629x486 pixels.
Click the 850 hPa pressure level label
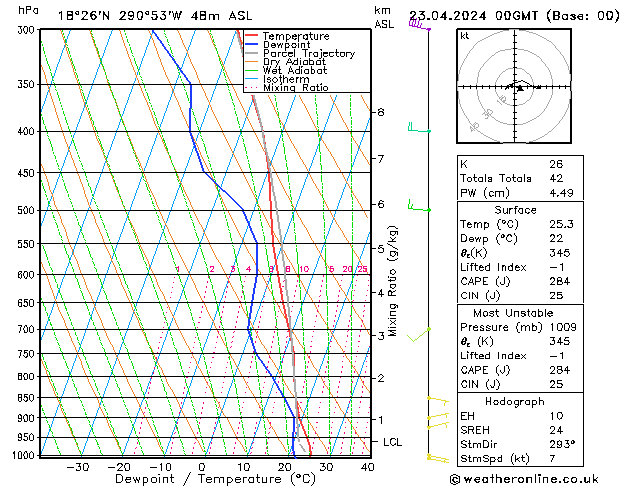26,398
